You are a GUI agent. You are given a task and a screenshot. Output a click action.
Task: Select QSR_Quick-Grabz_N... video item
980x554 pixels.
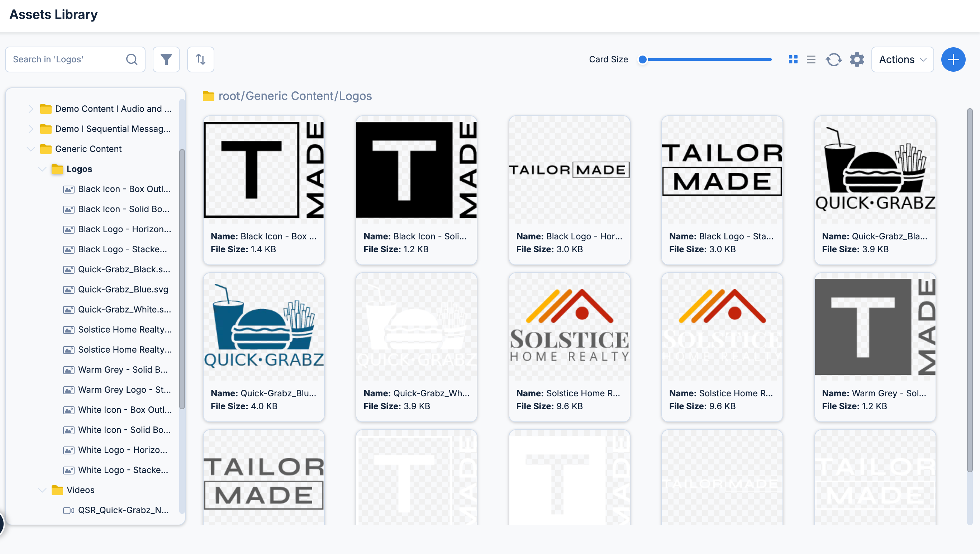pyautogui.click(x=123, y=510)
